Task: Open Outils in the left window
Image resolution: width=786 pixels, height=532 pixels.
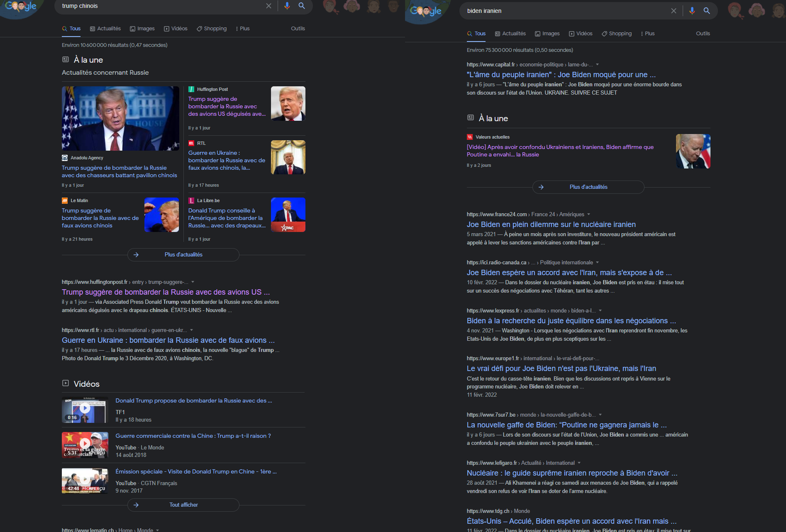Action: [298, 29]
